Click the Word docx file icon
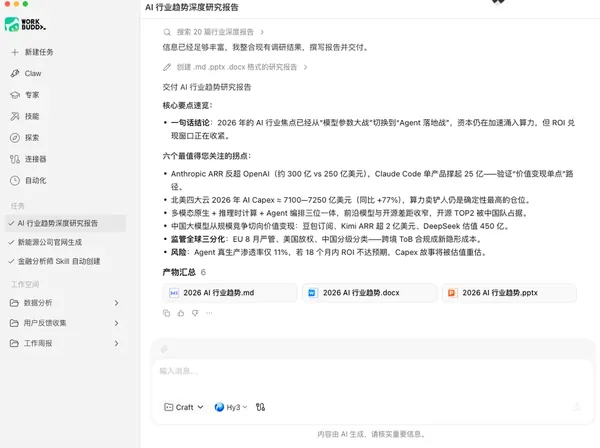 [x=312, y=293]
